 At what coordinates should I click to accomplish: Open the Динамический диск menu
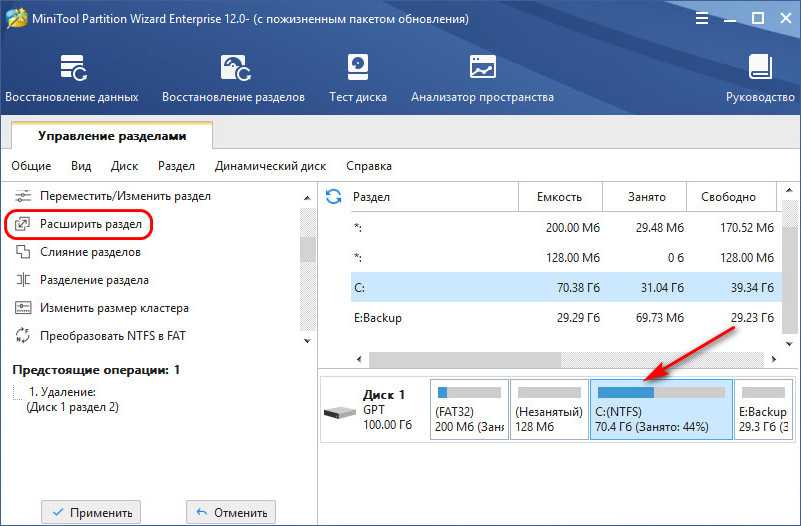(270, 166)
